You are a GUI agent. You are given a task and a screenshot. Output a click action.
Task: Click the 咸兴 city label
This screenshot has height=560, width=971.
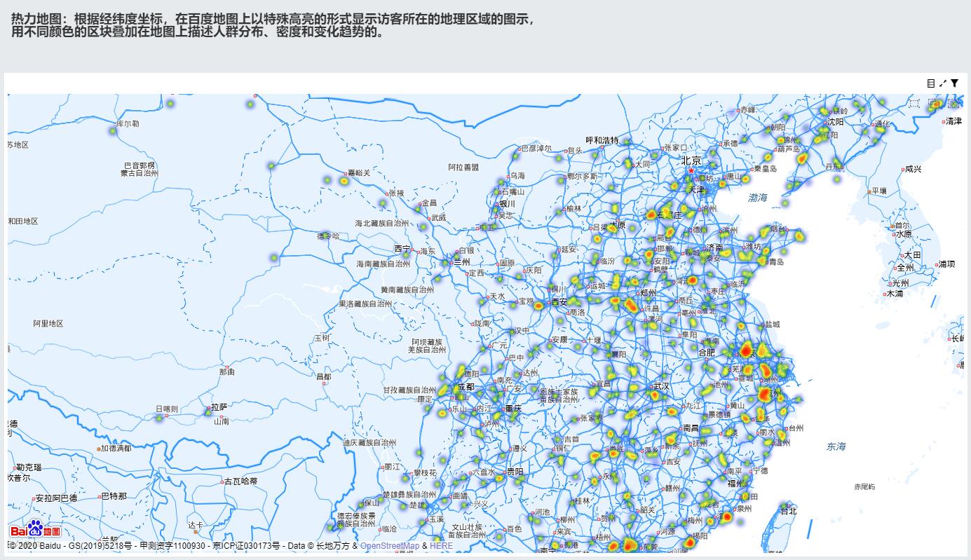pyautogui.click(x=913, y=169)
